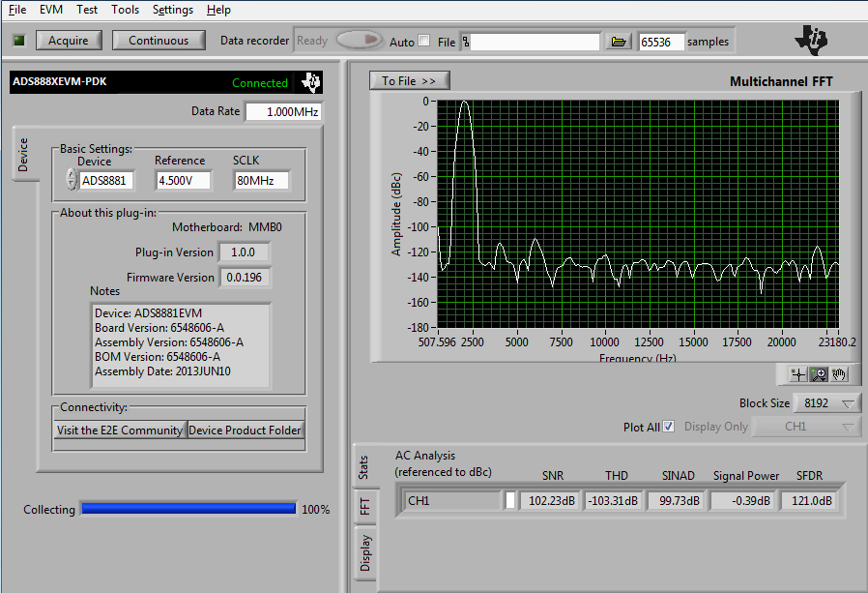Uncheck the Plot All checkbox
This screenshot has width=868, height=593.
(x=669, y=427)
